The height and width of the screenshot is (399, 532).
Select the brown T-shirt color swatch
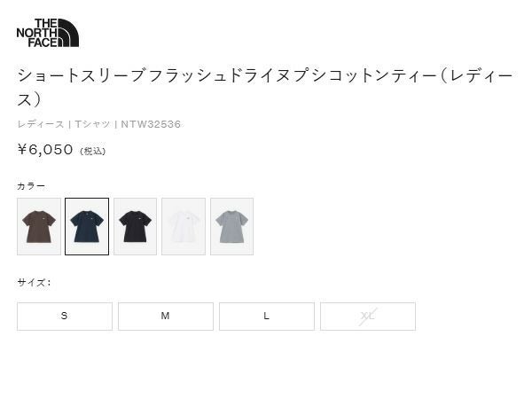[39, 226]
